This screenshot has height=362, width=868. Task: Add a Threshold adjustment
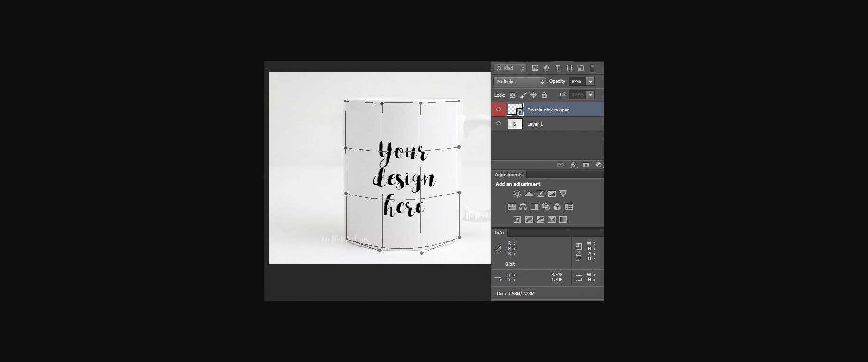(x=540, y=220)
